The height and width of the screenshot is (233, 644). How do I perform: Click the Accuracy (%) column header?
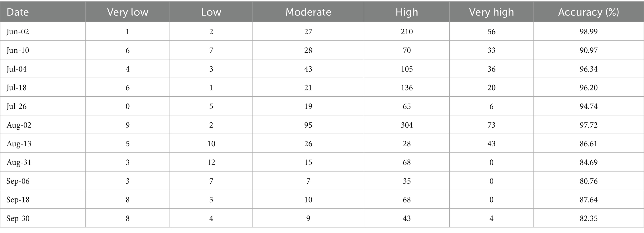point(589,12)
